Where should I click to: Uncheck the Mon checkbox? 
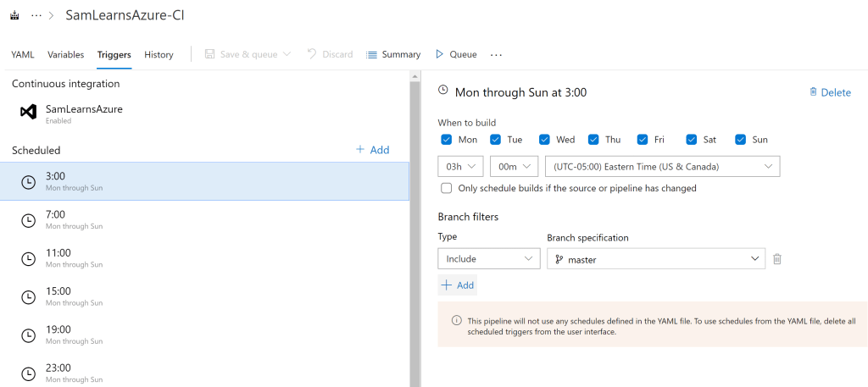(447, 140)
